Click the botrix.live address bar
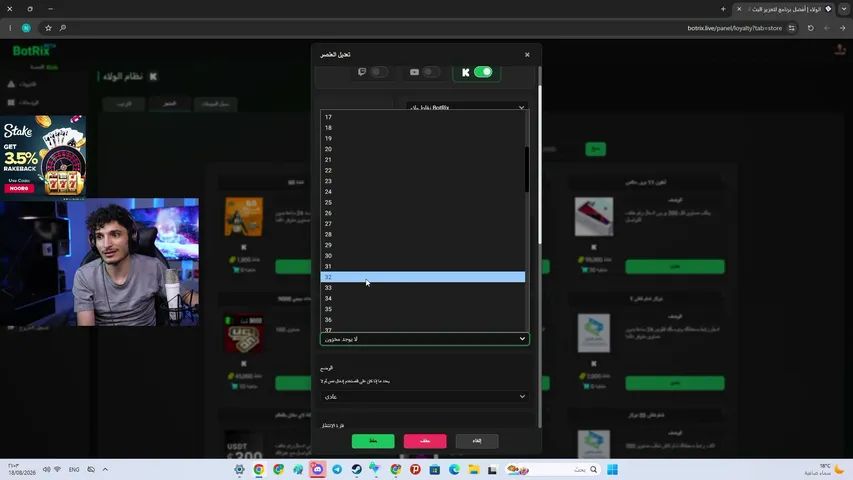Image resolution: width=853 pixels, height=480 pixels. [x=734, y=28]
